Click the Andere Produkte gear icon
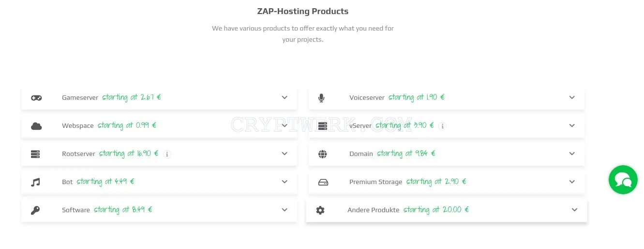This screenshot has height=249, width=644. 320,210
